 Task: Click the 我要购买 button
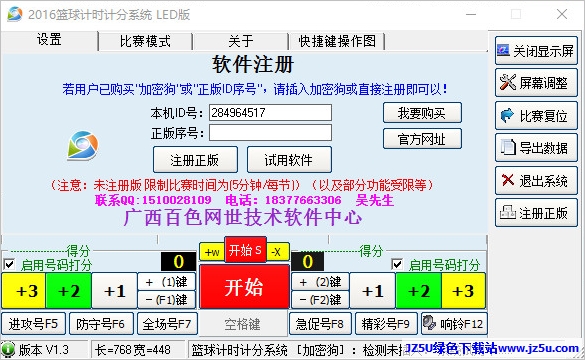tap(422, 113)
